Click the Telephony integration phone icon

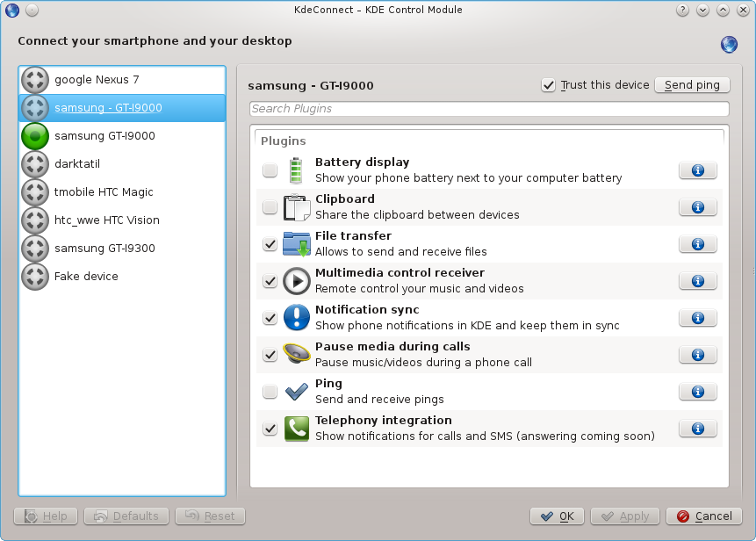[296, 428]
